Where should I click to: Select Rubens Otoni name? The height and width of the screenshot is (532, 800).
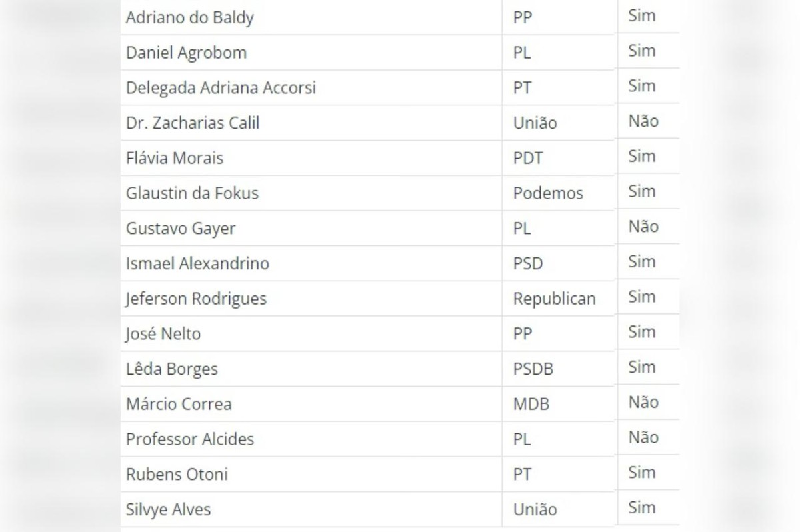pyautogui.click(x=177, y=474)
